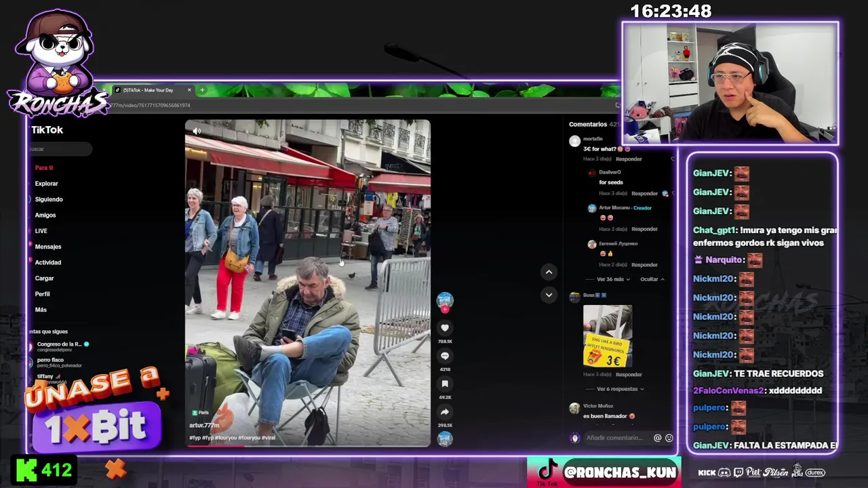Viewport: 868px width, 488px height.
Task: Focus the Añadir comentario field
Action: (x=616, y=438)
